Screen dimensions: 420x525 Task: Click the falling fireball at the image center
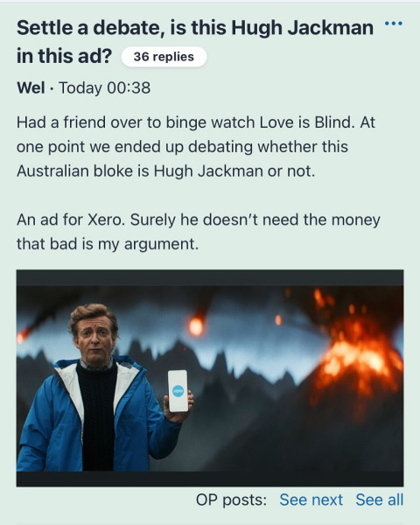196,326
